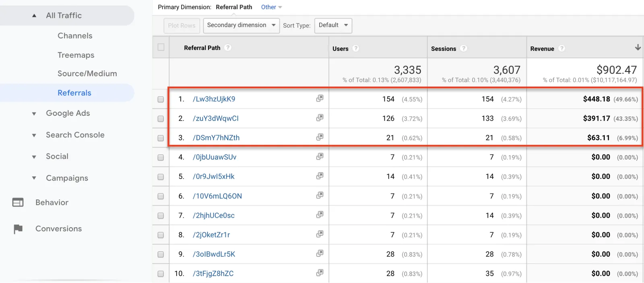Image resolution: width=644 pixels, height=283 pixels.
Task: Open external link icon for /zuY3dWqwCI
Action: click(320, 118)
